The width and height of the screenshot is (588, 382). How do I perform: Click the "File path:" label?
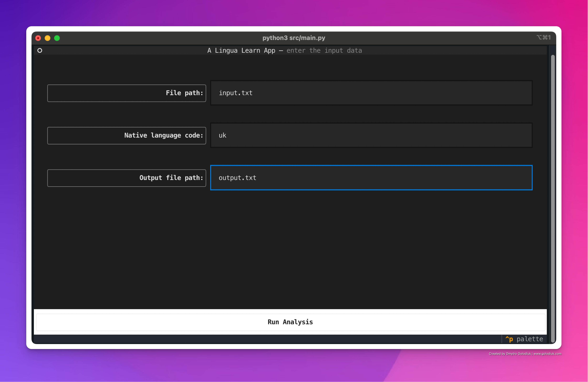tap(184, 93)
